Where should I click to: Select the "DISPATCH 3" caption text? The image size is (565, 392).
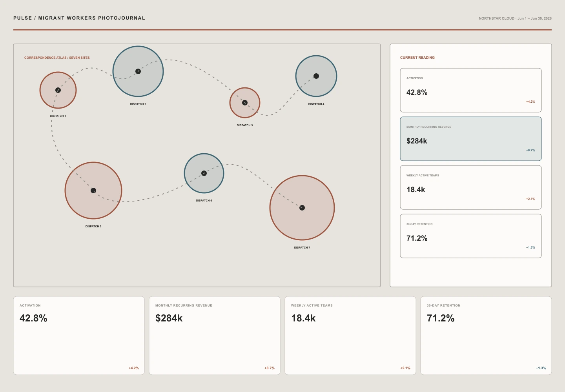(x=245, y=125)
